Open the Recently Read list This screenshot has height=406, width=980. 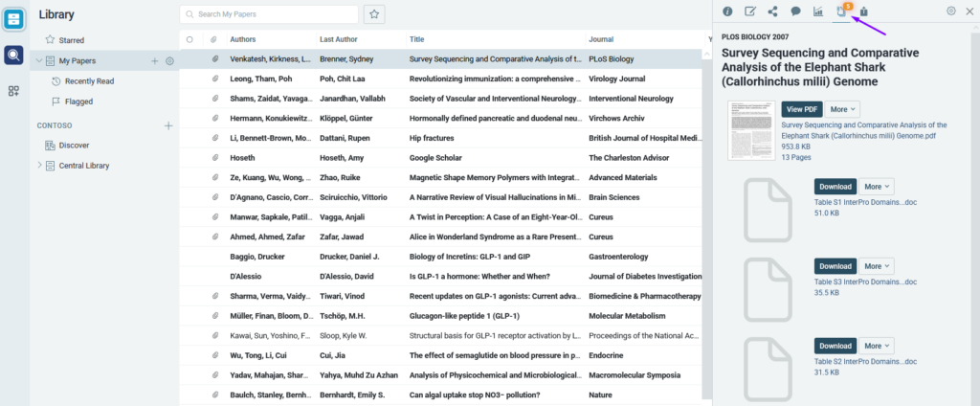pyautogui.click(x=89, y=81)
